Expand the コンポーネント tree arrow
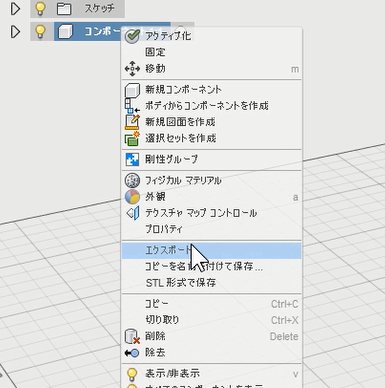Image resolution: width=385 pixels, height=388 pixels. click(15, 32)
